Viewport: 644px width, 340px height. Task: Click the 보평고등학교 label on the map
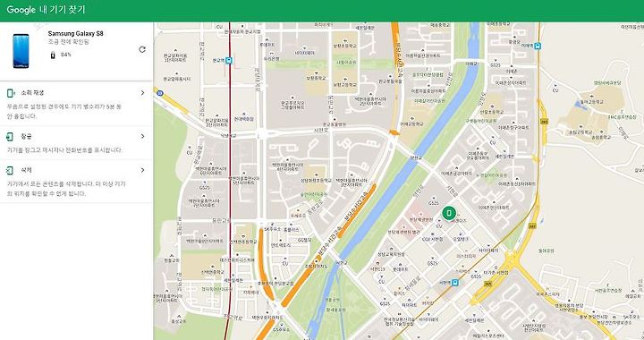345,85
